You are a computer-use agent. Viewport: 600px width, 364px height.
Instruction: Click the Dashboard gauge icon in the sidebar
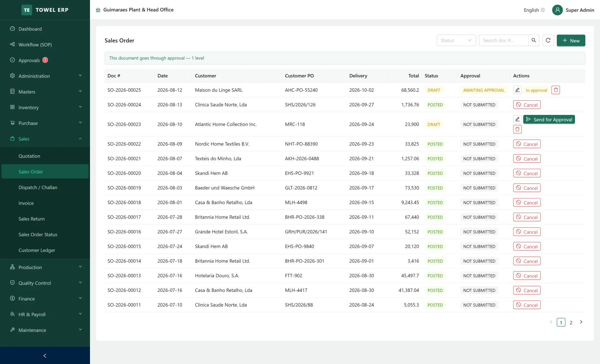pyautogui.click(x=12, y=29)
